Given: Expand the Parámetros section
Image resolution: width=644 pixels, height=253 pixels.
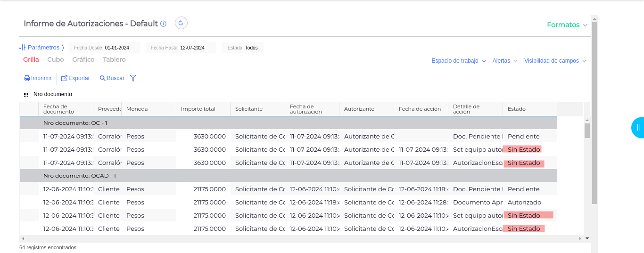Looking at the screenshot, I should (x=42, y=48).
